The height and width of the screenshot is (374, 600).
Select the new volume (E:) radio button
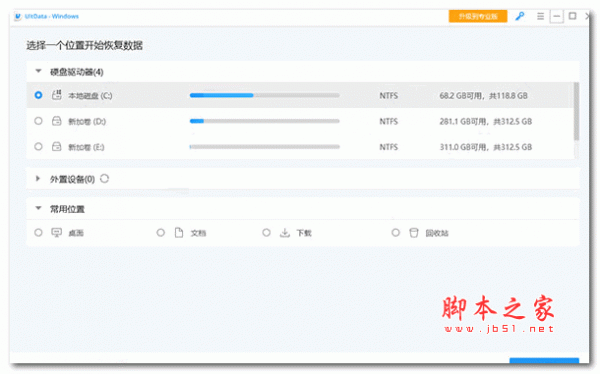click(38, 147)
